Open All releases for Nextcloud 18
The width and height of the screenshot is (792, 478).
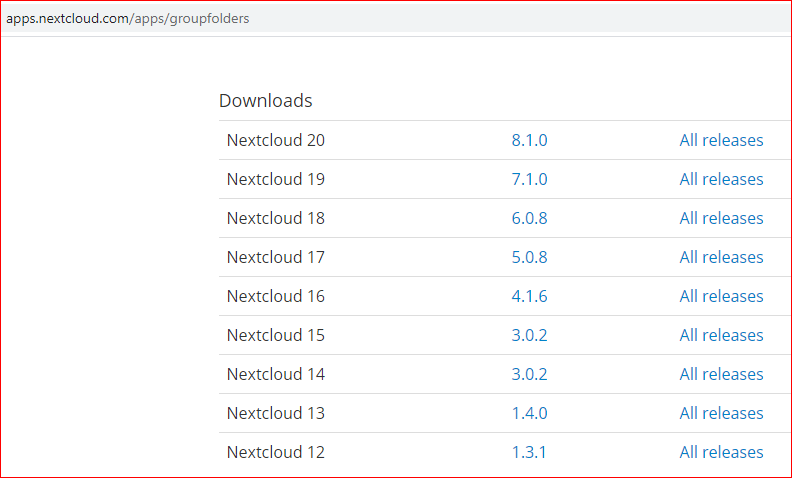pyautogui.click(x=721, y=218)
